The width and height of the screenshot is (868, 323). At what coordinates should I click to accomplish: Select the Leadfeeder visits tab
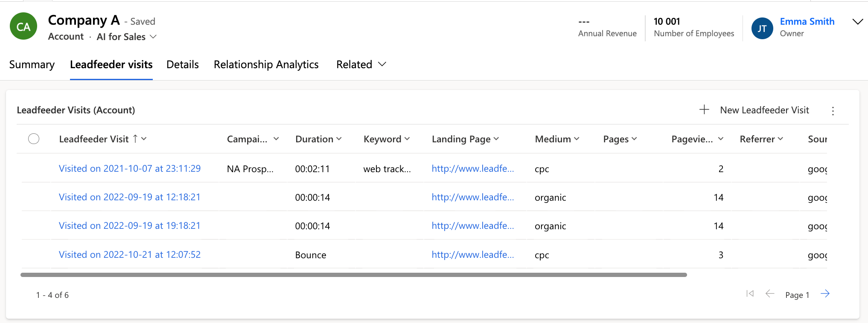(x=111, y=64)
